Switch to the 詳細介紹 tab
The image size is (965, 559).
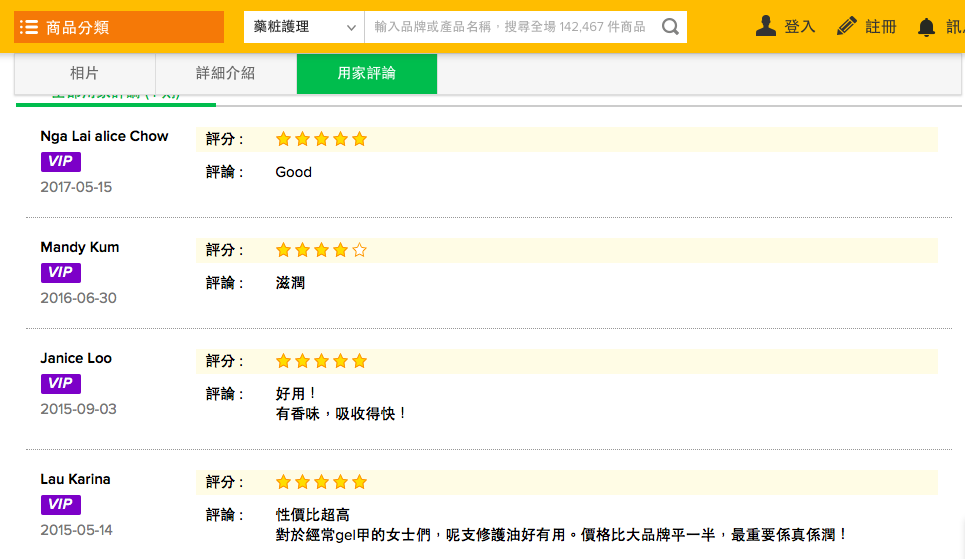[225, 73]
